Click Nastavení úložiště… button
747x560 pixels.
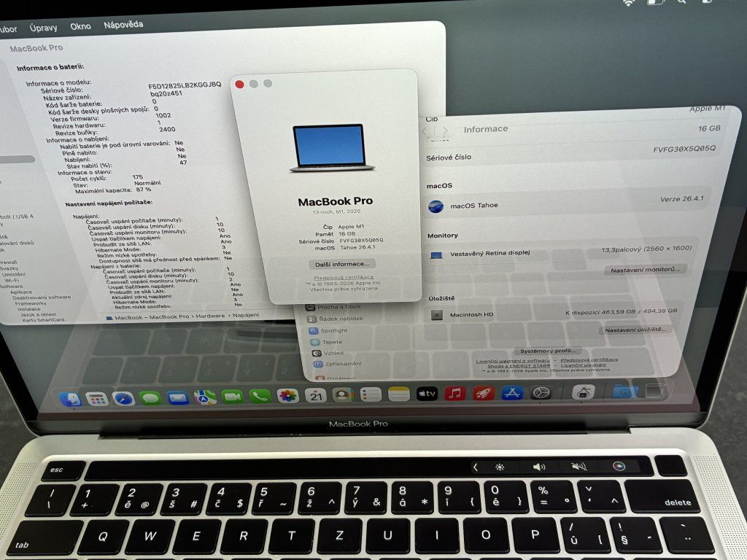(x=635, y=330)
